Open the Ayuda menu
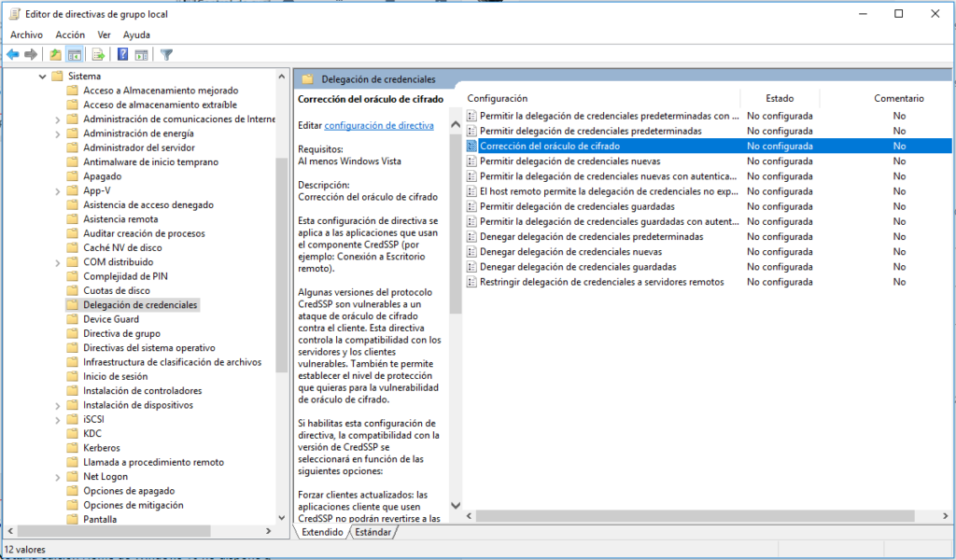The height and width of the screenshot is (560, 956). (x=136, y=35)
